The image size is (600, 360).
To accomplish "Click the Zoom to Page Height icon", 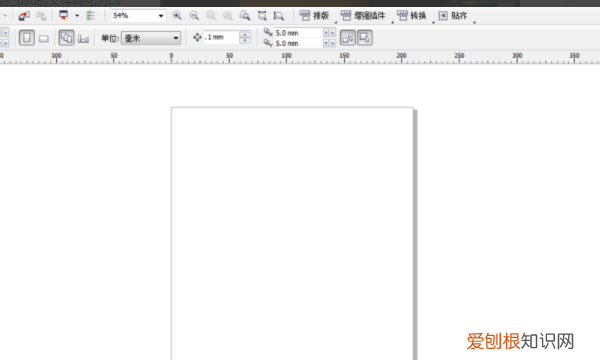I will 279,16.
